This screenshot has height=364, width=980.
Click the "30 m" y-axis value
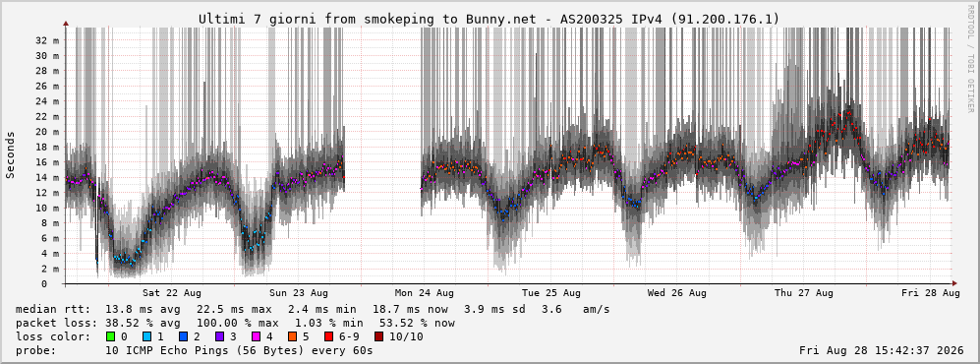(x=47, y=56)
